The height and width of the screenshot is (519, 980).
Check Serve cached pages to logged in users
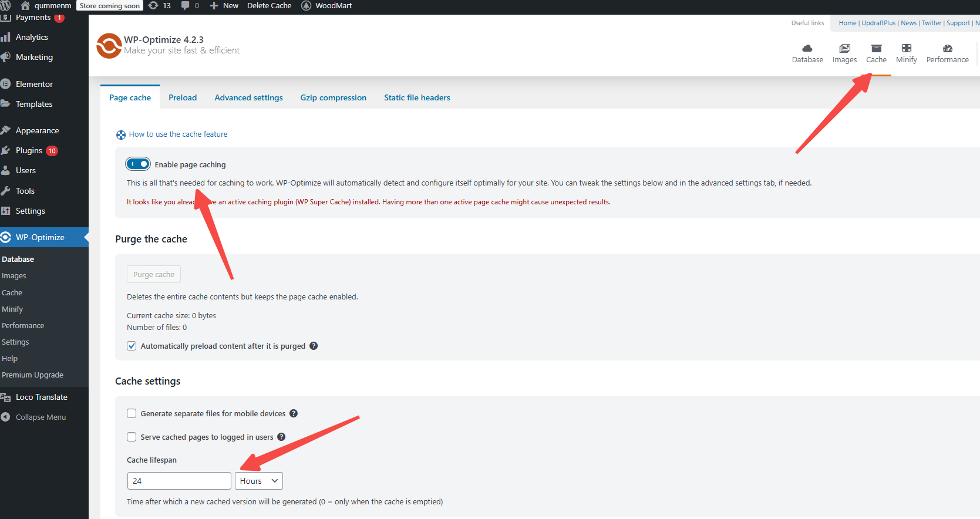pos(132,437)
